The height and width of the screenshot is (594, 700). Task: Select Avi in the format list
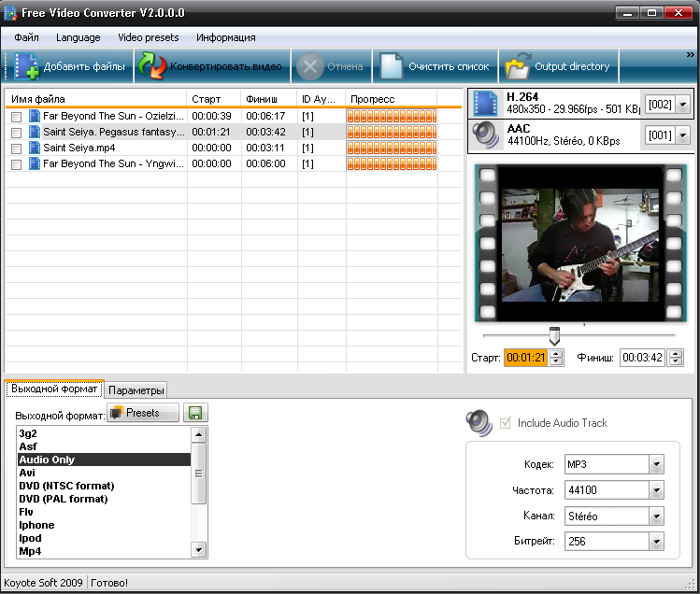click(104, 473)
